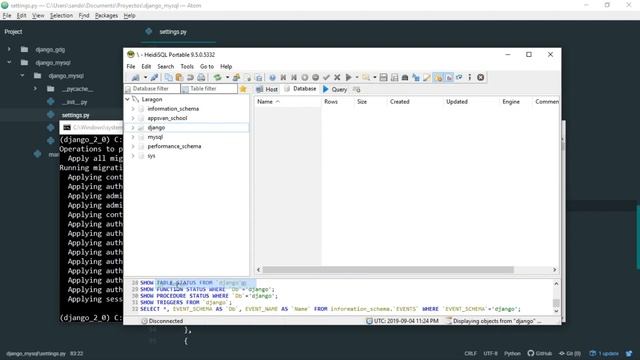Open the User manager icon in the HeidiSQL toolbar

point(236,77)
